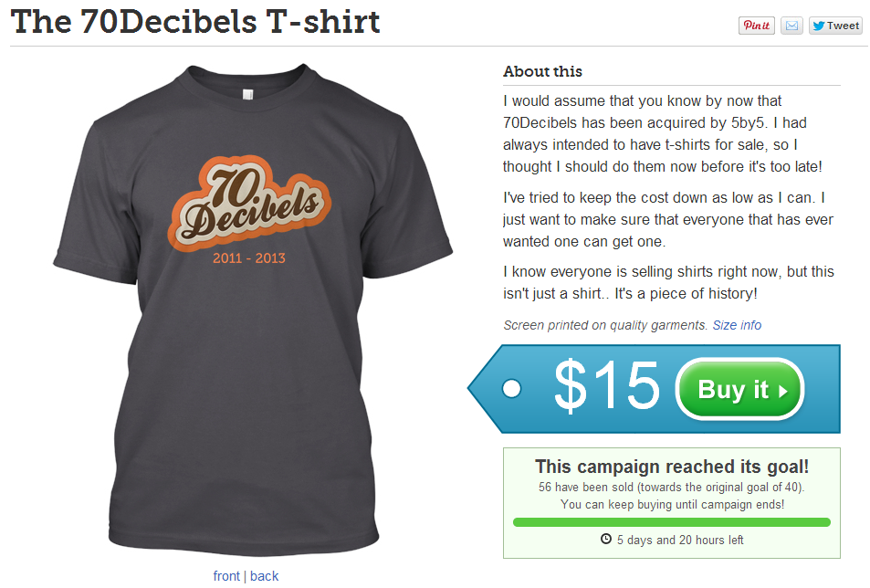This screenshot has height=588, width=870.
Task: Open the email share icon
Action: tap(791, 26)
